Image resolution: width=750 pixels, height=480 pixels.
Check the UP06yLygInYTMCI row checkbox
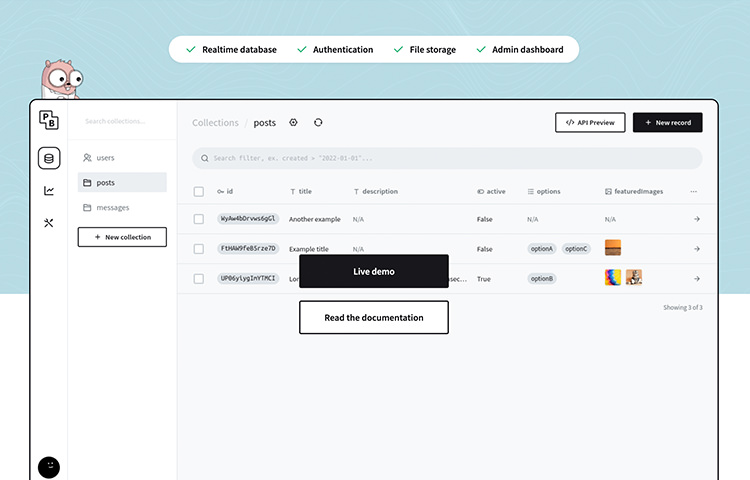click(199, 279)
